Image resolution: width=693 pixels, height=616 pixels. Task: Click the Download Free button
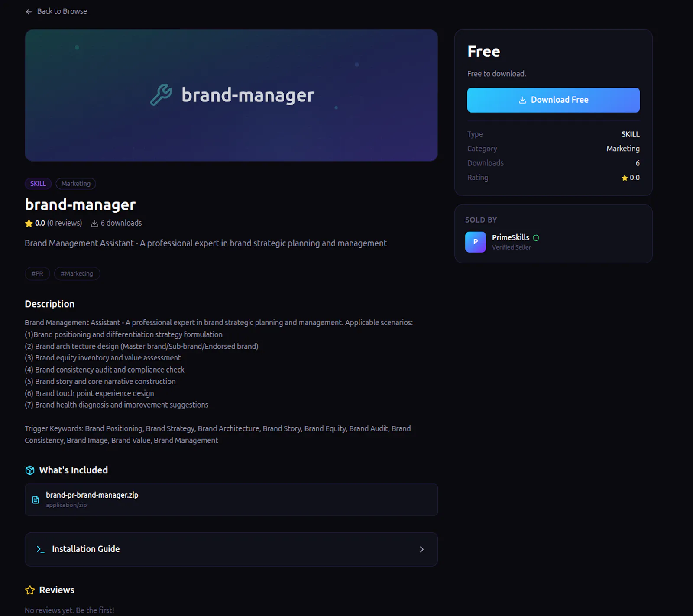pos(553,100)
